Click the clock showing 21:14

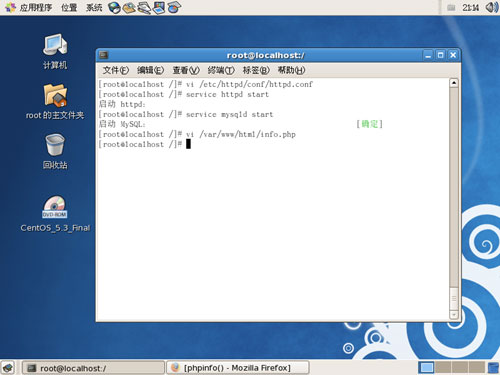click(470, 7)
